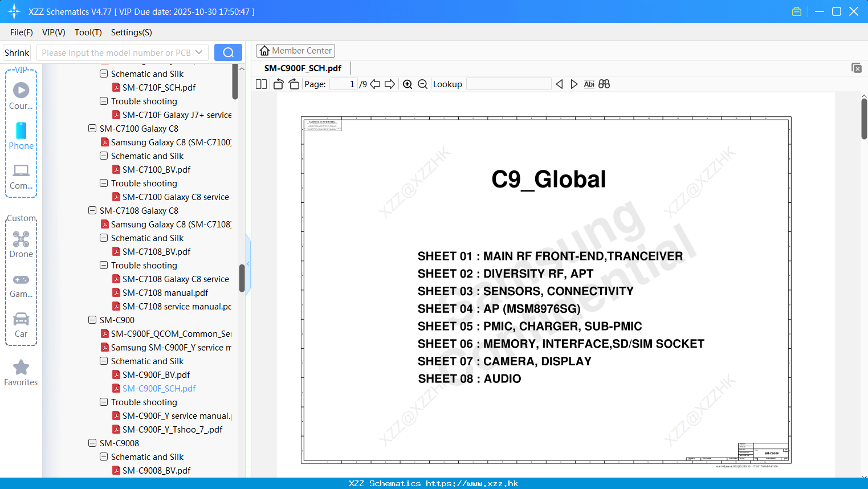This screenshot has height=489, width=868.
Task: Collapse Trouble shooting under SM-C7108
Action: click(x=104, y=265)
